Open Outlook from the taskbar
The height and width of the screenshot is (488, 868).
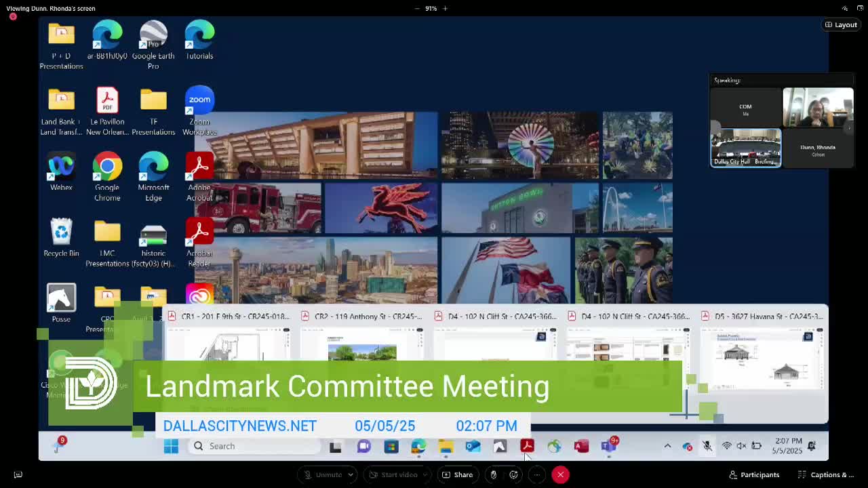click(x=473, y=446)
